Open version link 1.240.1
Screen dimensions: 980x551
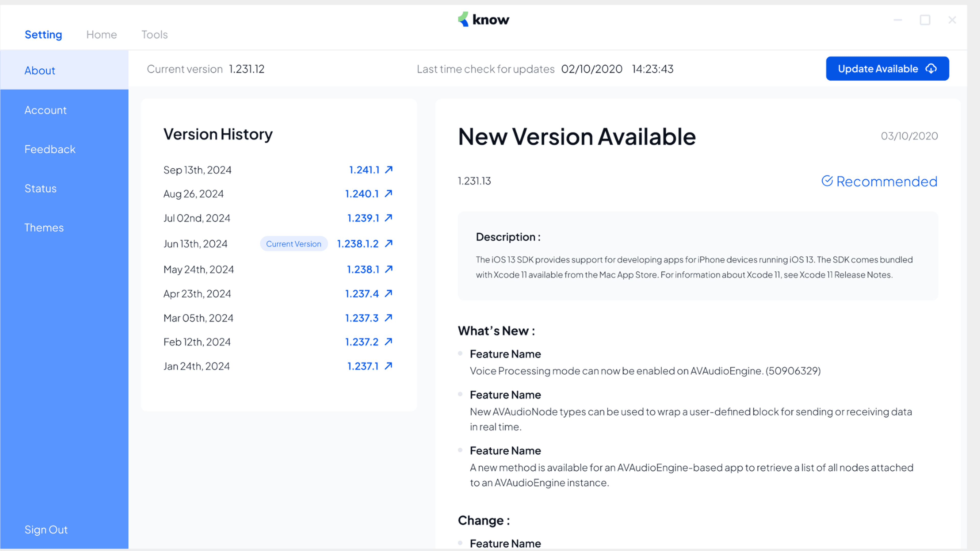(362, 194)
